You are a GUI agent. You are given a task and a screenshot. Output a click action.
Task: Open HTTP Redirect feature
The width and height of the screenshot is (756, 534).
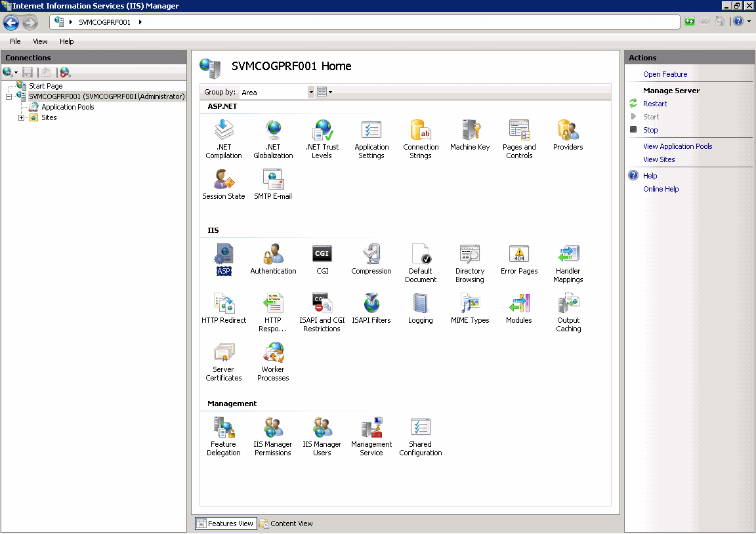224,308
